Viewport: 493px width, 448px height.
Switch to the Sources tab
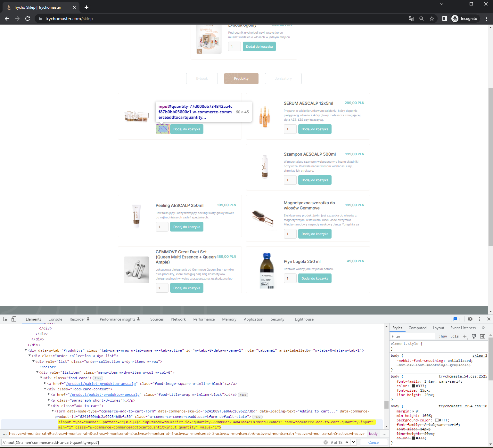pos(157,319)
